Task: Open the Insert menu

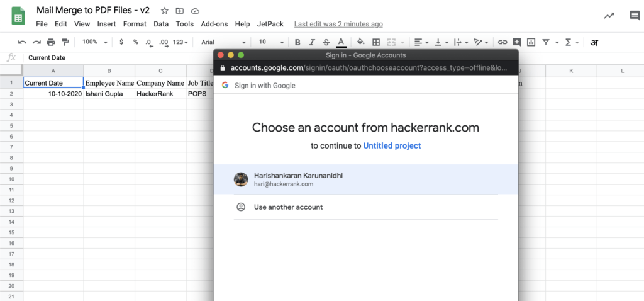Action: [x=106, y=24]
